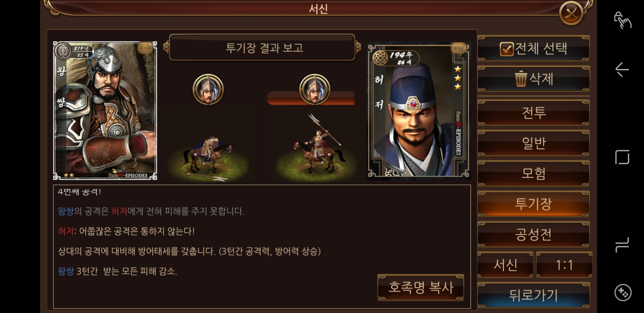The width and height of the screenshot is (644, 313).
Task: Tap the speech bubble on 허저 card
Action: [459, 48]
